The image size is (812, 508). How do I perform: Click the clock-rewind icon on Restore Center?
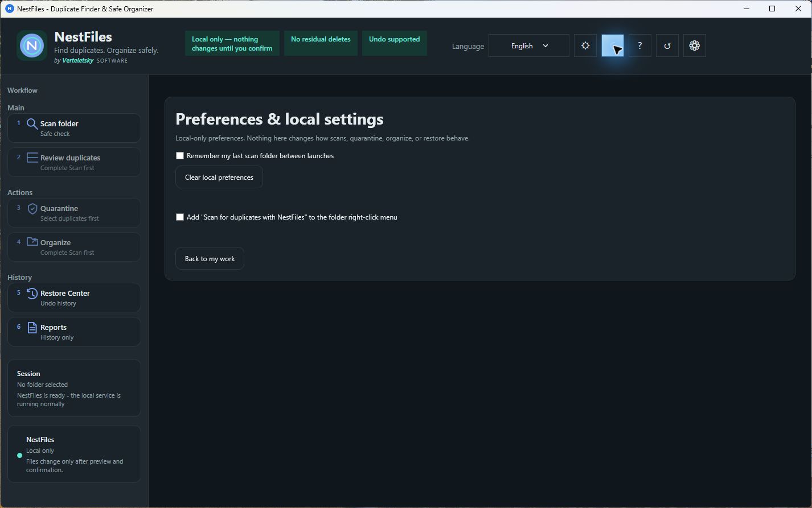32,293
